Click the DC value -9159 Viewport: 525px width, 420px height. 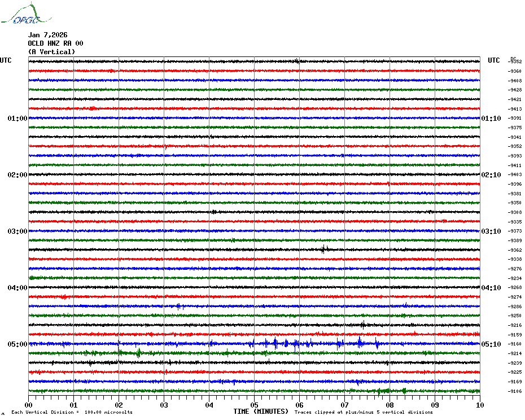click(x=515, y=335)
